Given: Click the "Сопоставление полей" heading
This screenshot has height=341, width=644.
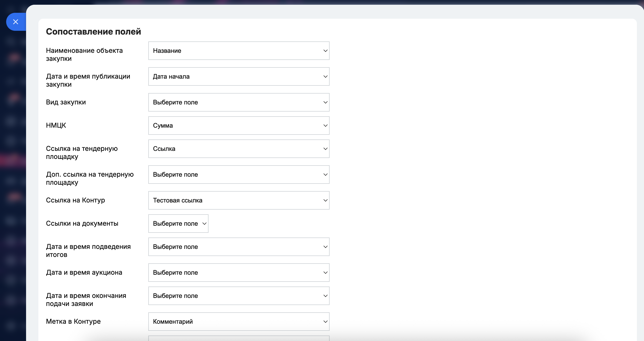Looking at the screenshot, I should (x=94, y=32).
